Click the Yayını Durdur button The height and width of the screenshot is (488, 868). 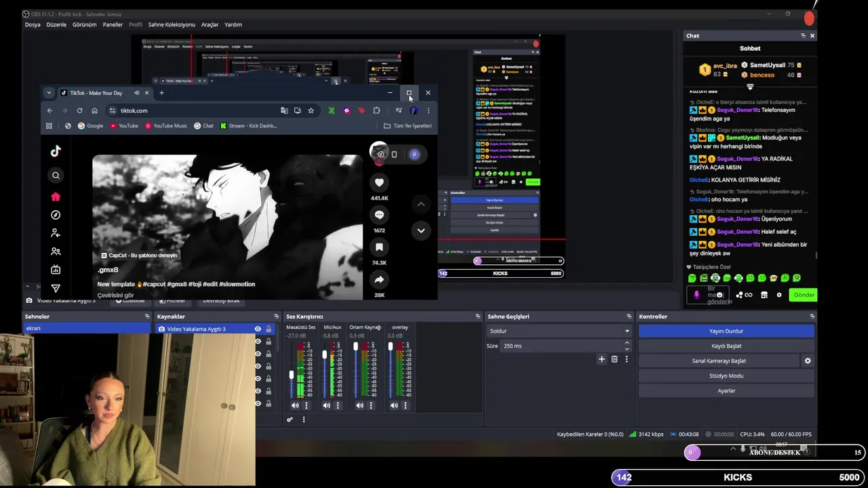point(726,331)
